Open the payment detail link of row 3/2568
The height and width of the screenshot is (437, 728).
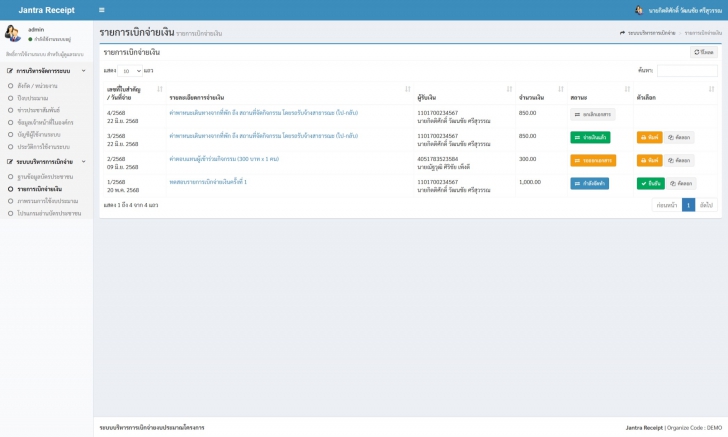[x=264, y=136]
